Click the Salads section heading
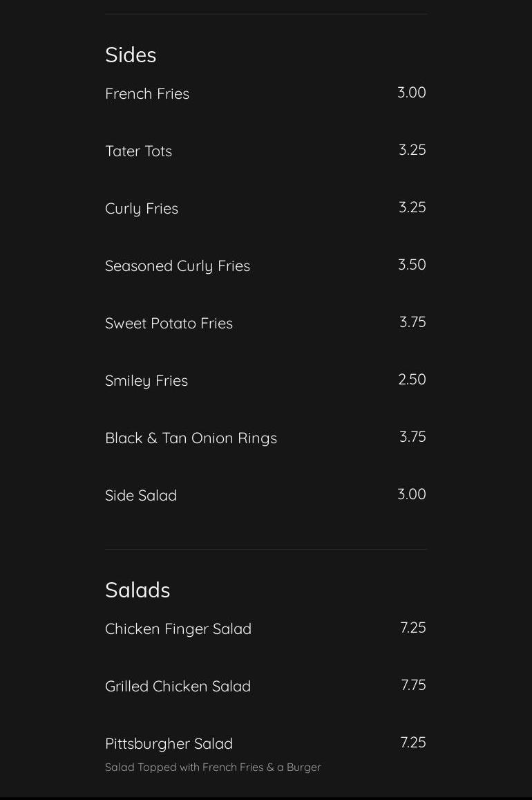 pyautogui.click(x=137, y=590)
